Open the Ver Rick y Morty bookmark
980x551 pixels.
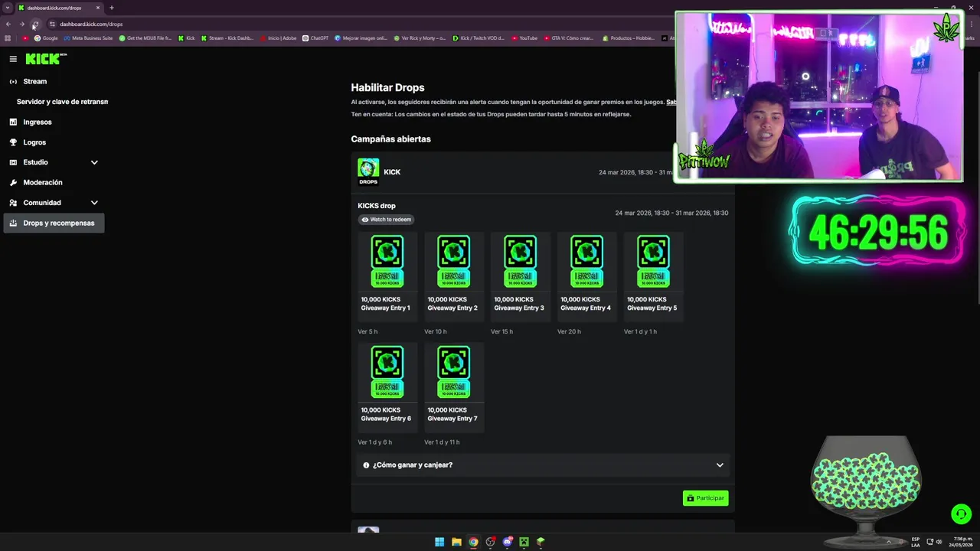(x=420, y=38)
